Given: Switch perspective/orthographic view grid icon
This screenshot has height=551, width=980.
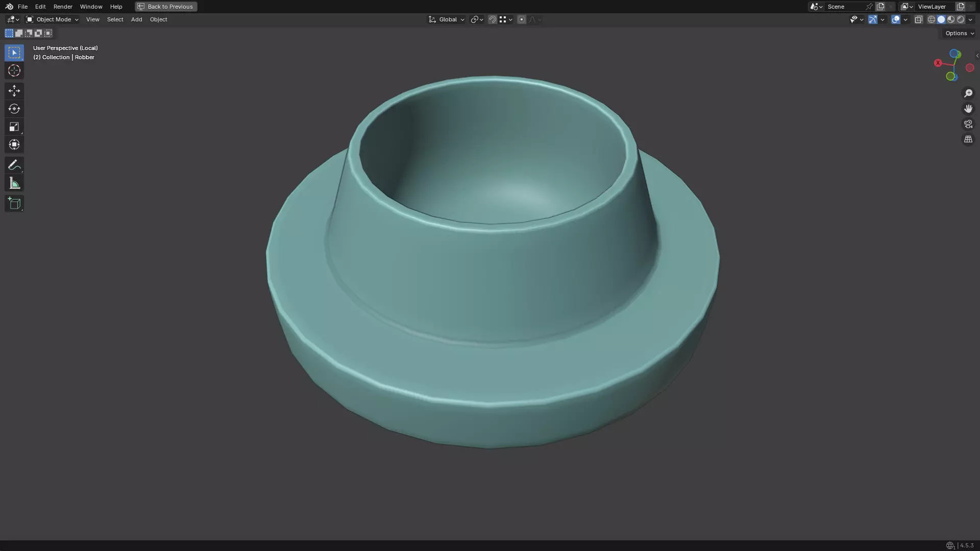Looking at the screenshot, I should tap(968, 139).
